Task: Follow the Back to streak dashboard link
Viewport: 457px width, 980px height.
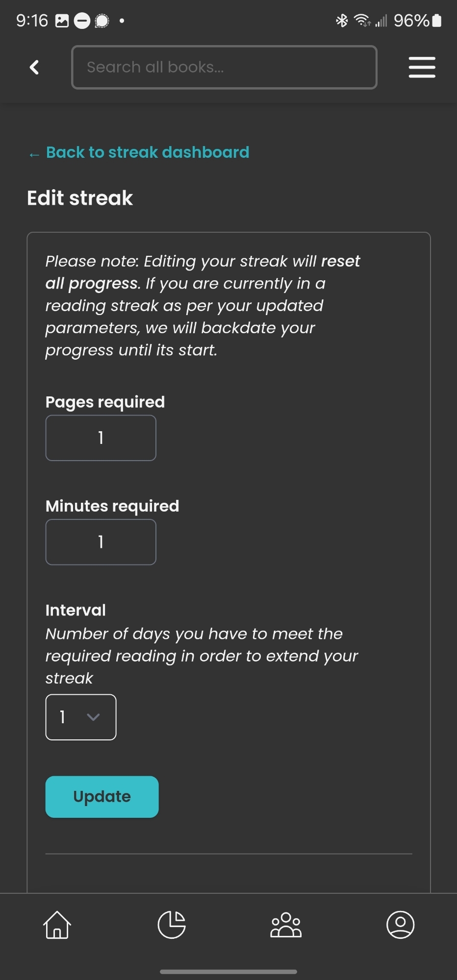Action: (x=147, y=152)
